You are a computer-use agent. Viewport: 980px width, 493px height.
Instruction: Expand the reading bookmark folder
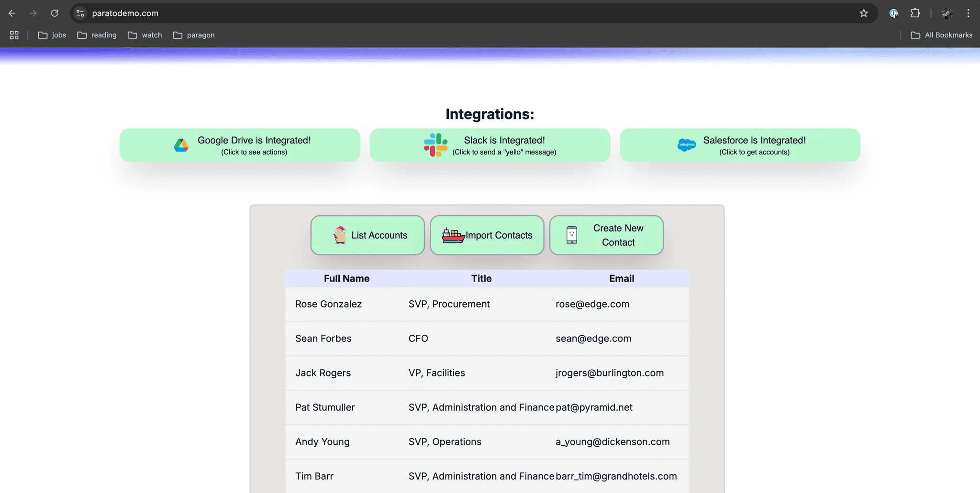97,35
